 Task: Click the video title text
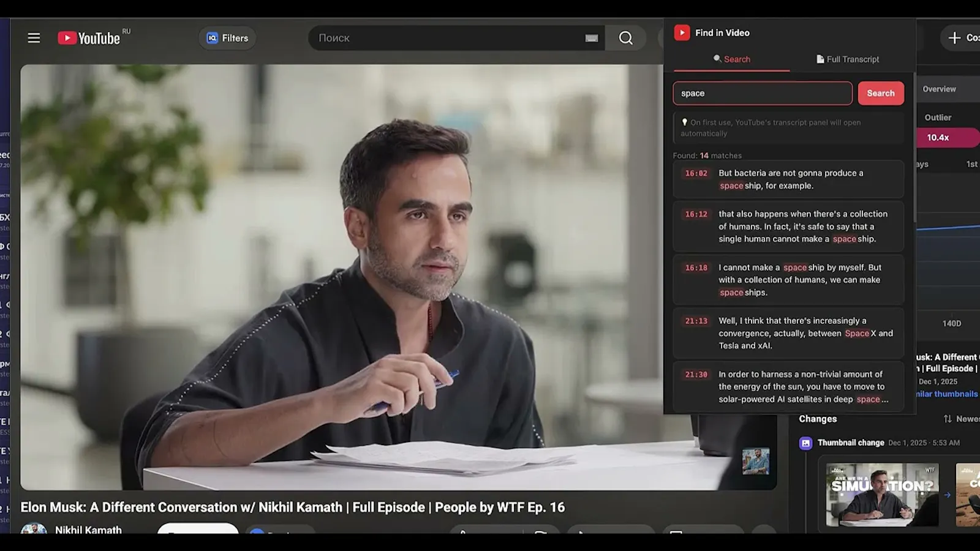293,507
